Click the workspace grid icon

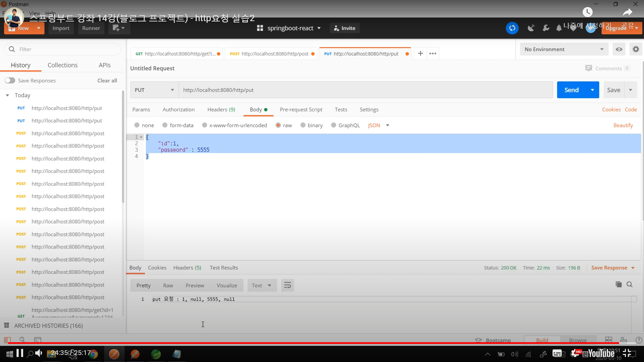point(260,28)
